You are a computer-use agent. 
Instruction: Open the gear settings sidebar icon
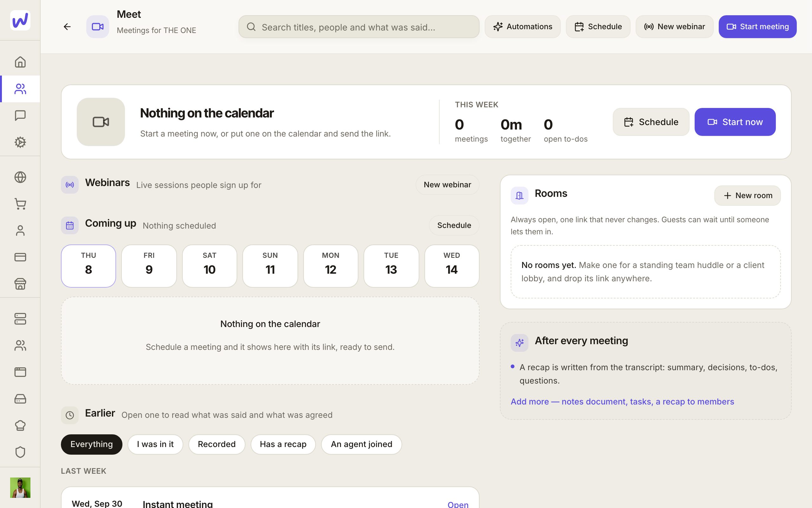(x=20, y=142)
